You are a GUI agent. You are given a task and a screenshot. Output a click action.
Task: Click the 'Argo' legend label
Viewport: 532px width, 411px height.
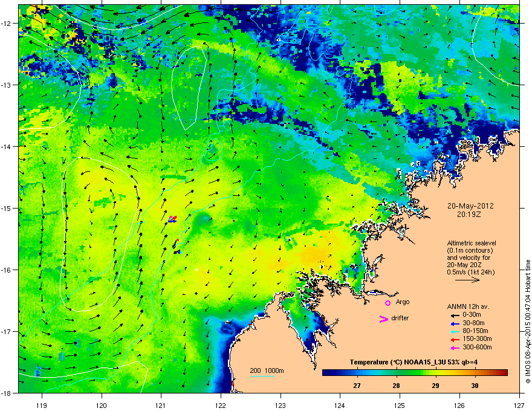pyautogui.click(x=403, y=302)
